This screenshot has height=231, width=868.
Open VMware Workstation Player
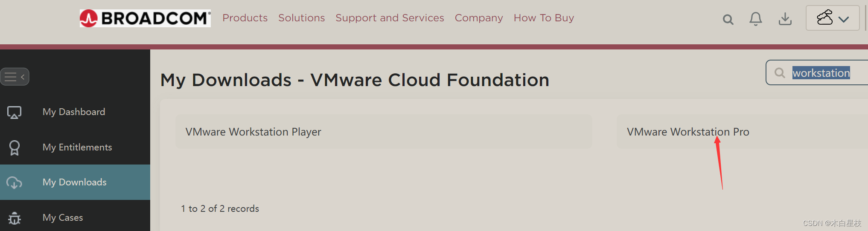[x=384, y=132]
